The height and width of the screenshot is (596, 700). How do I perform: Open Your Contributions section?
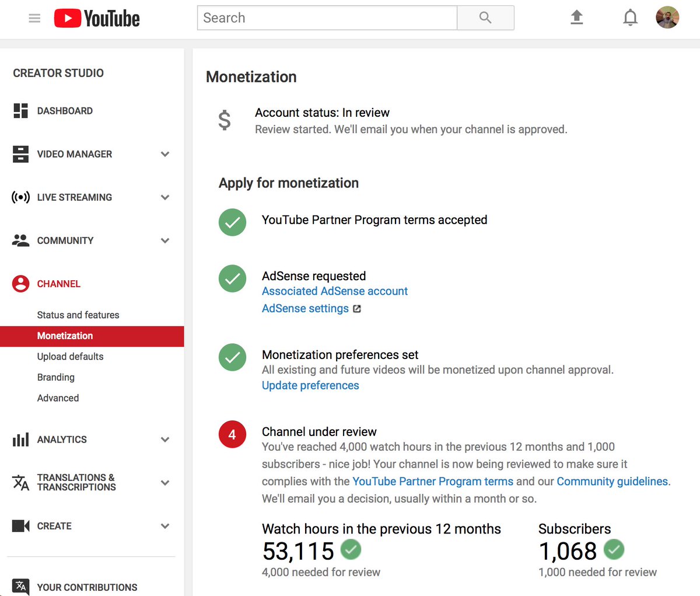pyautogui.click(x=87, y=587)
